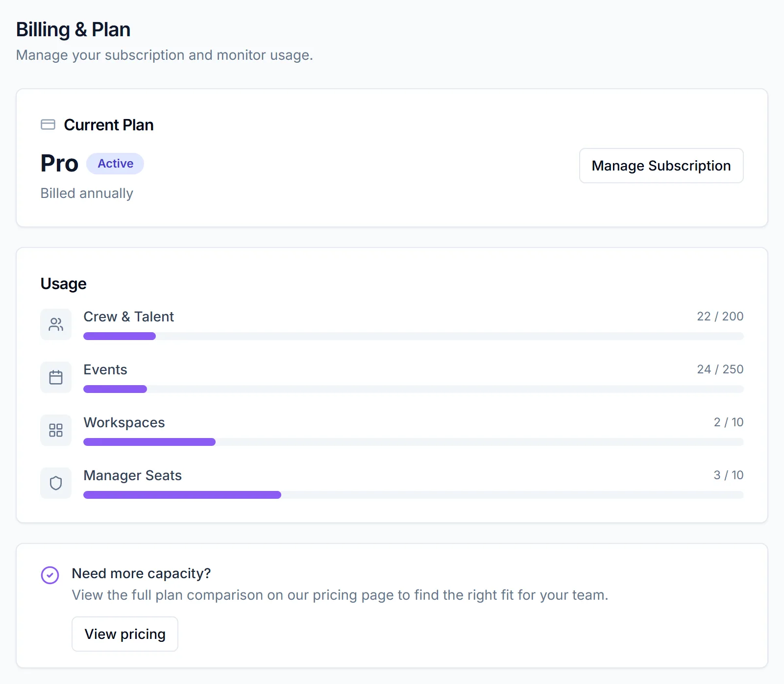Image resolution: width=784 pixels, height=684 pixels.
Task: Click the Billed annually text
Action: [87, 194]
